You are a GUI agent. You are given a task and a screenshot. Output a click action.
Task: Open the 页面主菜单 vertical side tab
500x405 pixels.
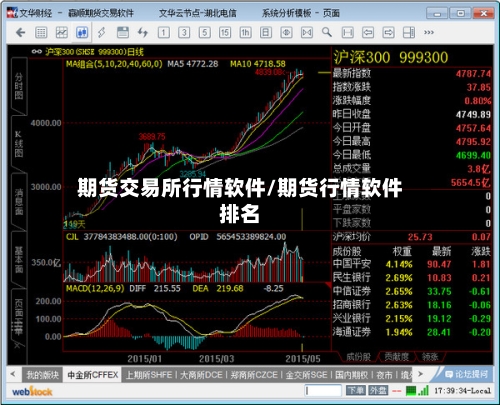click(x=19, y=317)
